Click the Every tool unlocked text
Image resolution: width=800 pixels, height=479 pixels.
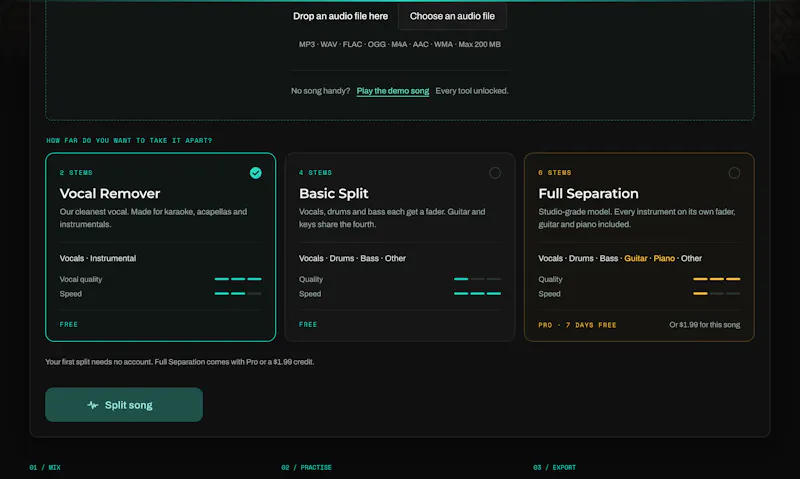pos(472,91)
